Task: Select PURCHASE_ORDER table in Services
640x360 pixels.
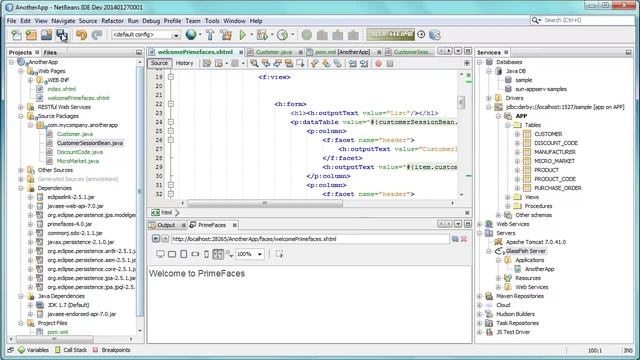Action: (x=558, y=188)
